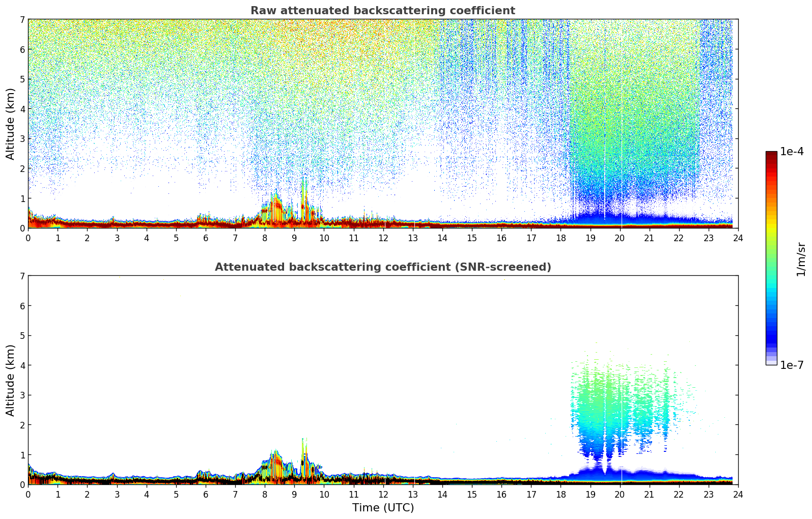
Task: Click altitude '3' tick on SNR-screened plot
Action: coord(22,395)
